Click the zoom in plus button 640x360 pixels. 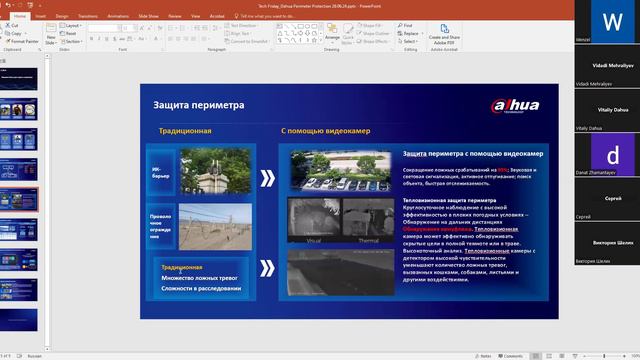point(624,356)
